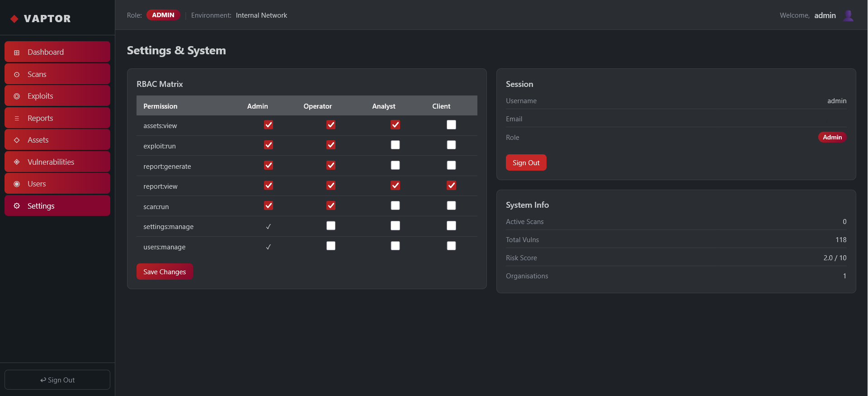Toggle Operator assets:view checkbox

coord(331,124)
